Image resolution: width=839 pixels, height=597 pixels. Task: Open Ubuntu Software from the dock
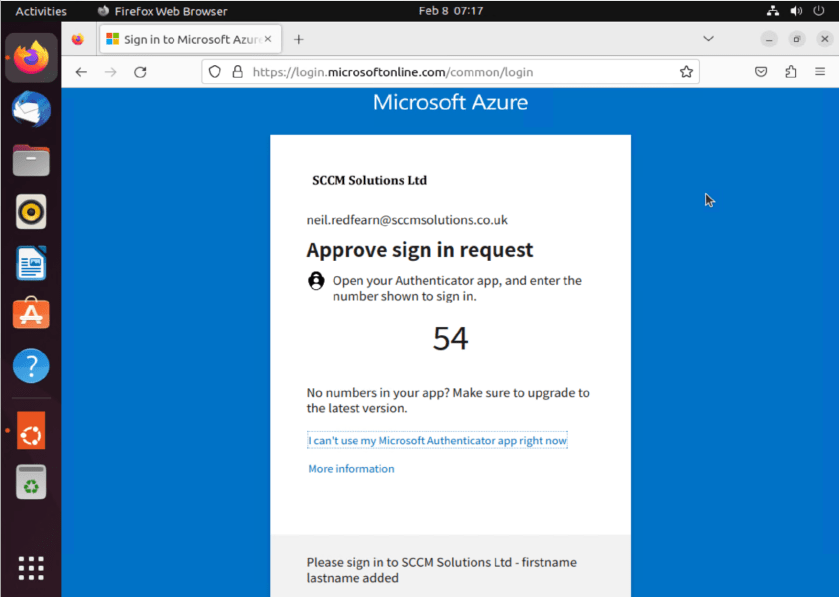[x=31, y=313]
